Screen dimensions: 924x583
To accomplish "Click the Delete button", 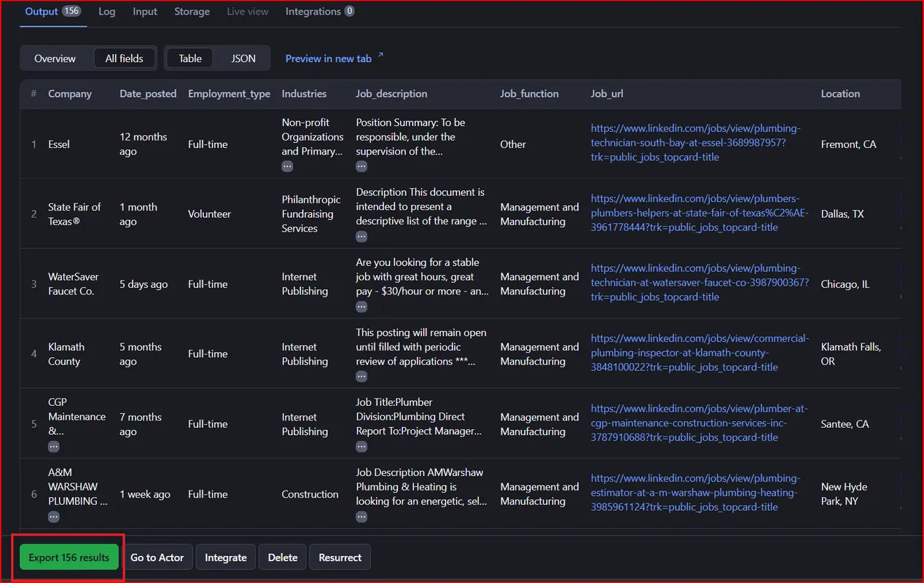I will click(283, 557).
